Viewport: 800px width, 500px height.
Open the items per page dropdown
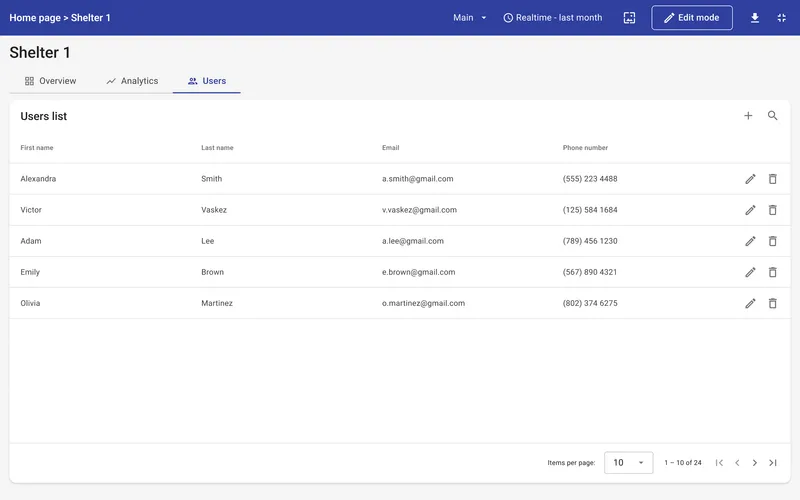point(629,463)
